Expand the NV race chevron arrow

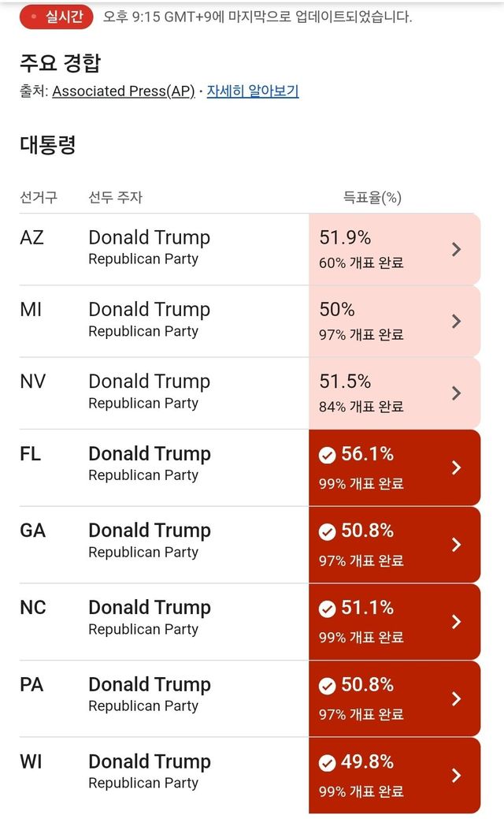(456, 393)
